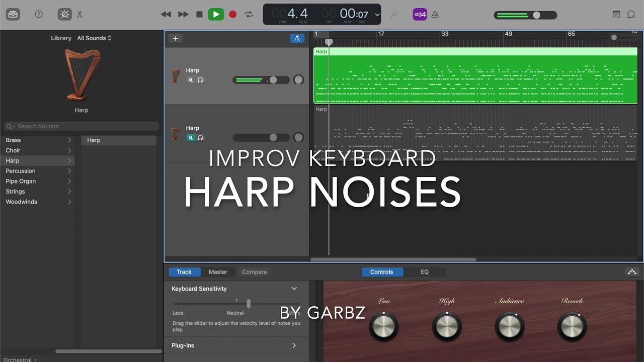Image resolution: width=644 pixels, height=362 pixels.
Task: Expand the Plug-ins section
Action: pyautogui.click(x=294, y=345)
